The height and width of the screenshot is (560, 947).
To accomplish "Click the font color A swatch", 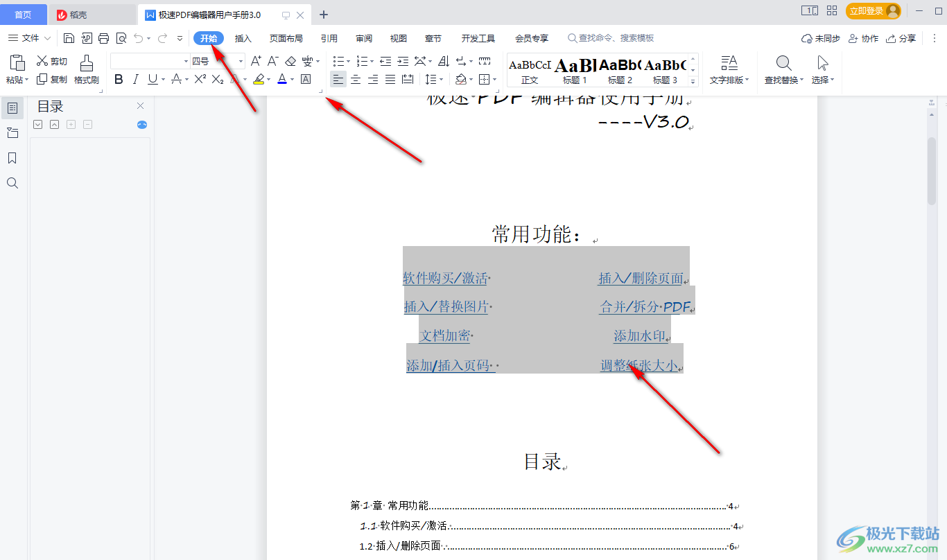I will click(x=282, y=80).
